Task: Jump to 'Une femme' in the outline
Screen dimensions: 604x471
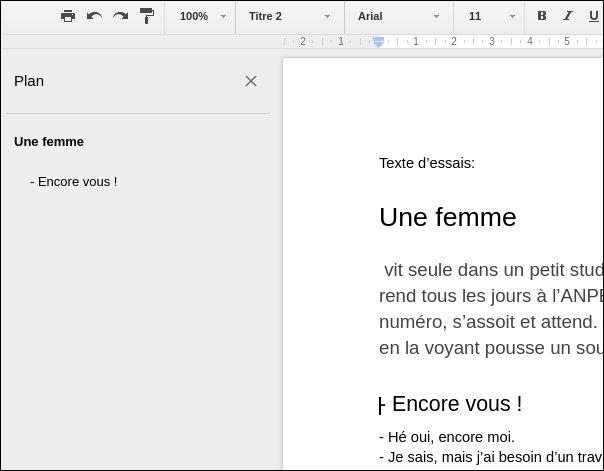Action: [49, 142]
